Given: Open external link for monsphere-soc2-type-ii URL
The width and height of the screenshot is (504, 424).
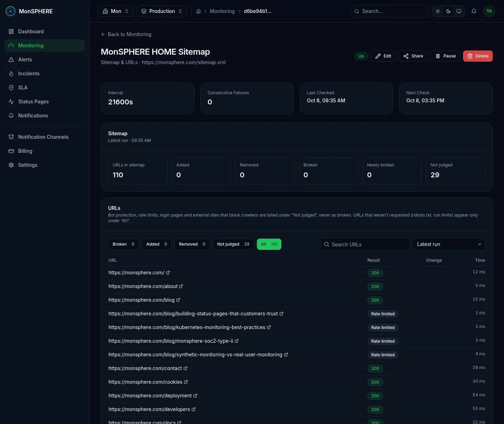Looking at the screenshot, I should (x=237, y=341).
